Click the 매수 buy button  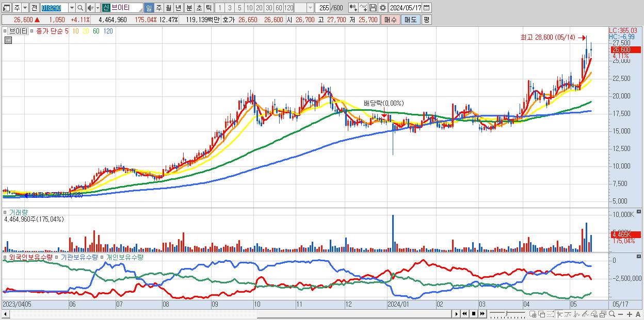[391, 20]
